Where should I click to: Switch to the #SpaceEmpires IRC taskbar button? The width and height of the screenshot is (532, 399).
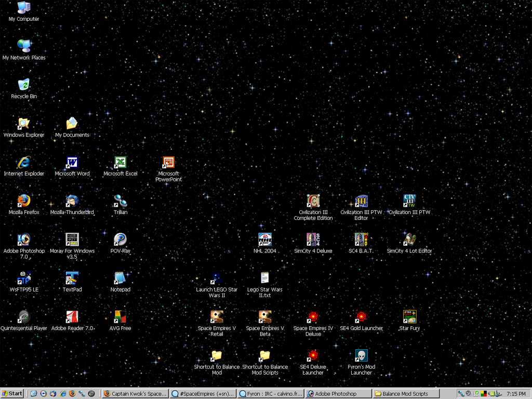pyautogui.click(x=204, y=394)
